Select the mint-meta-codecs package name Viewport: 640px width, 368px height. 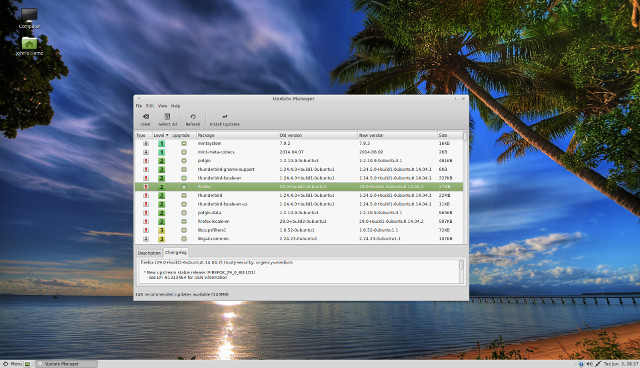216,152
